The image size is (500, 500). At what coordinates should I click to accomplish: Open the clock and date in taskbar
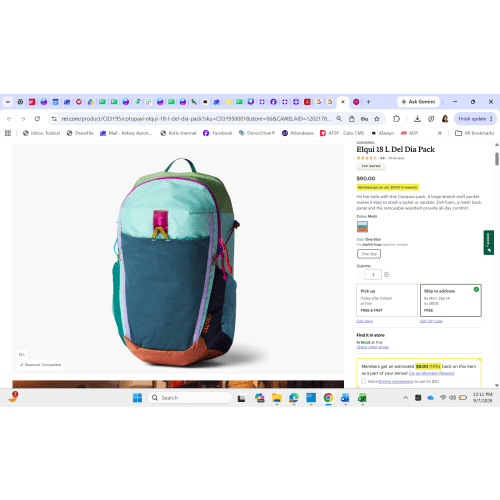point(482,397)
